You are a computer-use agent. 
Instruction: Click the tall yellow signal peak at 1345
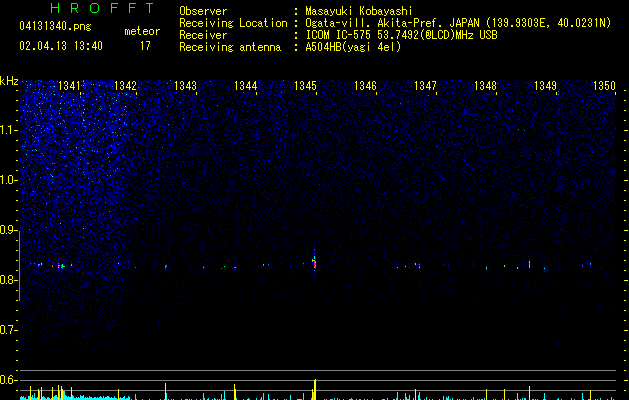coord(315,389)
